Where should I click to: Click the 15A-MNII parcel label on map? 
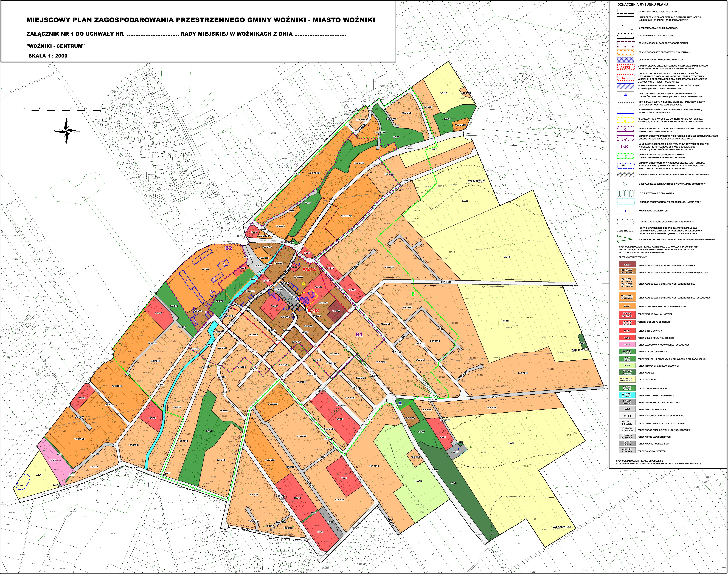(x=374, y=466)
